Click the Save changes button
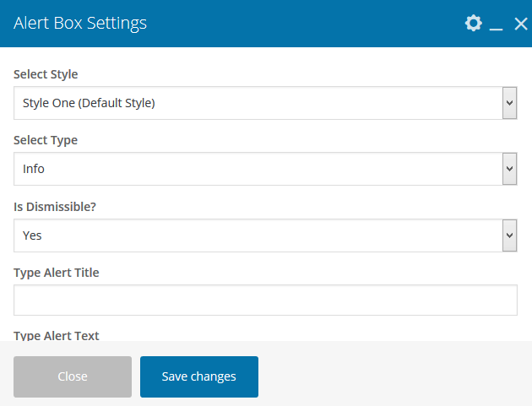The height and width of the screenshot is (406, 532). click(x=199, y=376)
